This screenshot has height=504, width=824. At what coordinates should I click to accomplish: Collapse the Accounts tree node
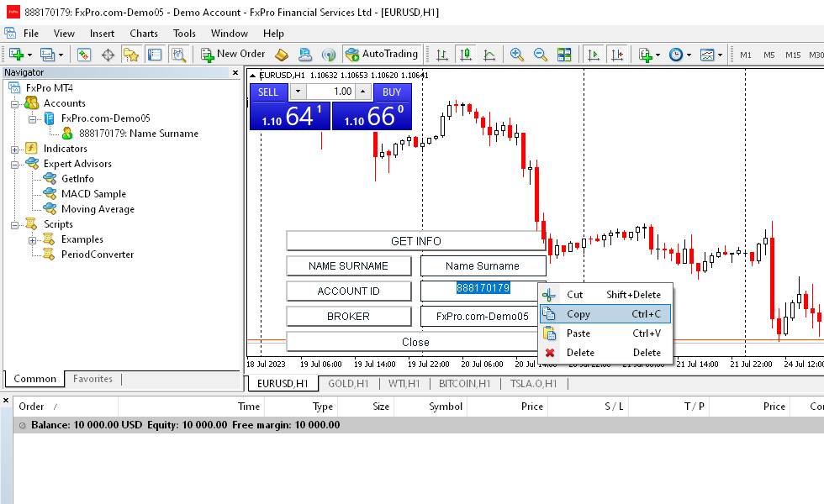[x=15, y=104]
